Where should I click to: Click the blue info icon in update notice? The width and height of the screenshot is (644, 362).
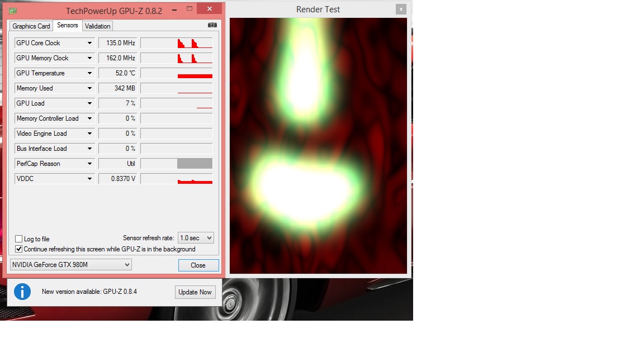click(x=22, y=292)
